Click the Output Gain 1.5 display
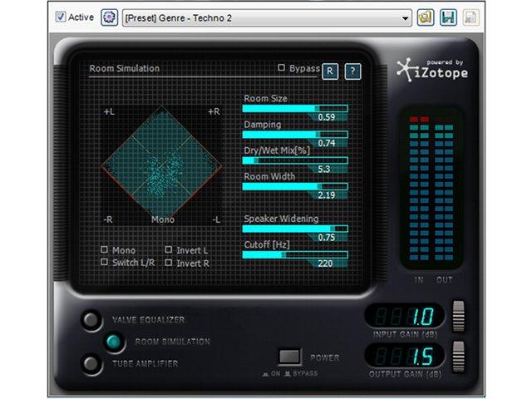 point(405,357)
